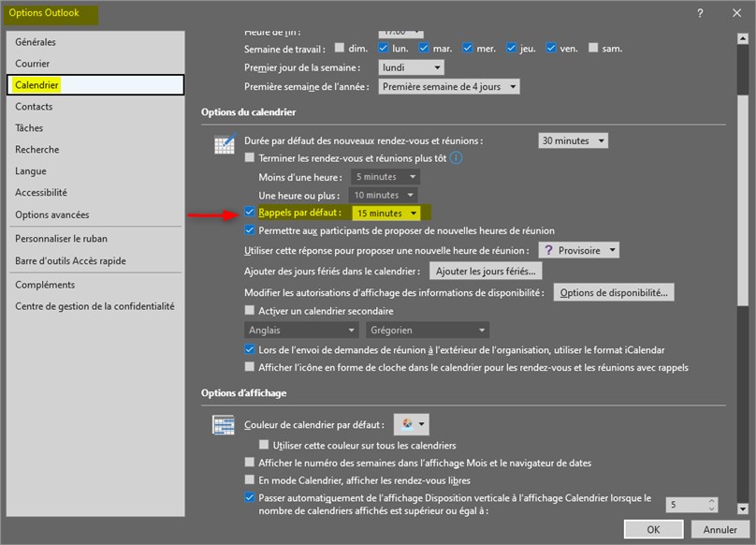The image size is (756, 545).
Task: Open the Help question mark button
Action: click(700, 13)
